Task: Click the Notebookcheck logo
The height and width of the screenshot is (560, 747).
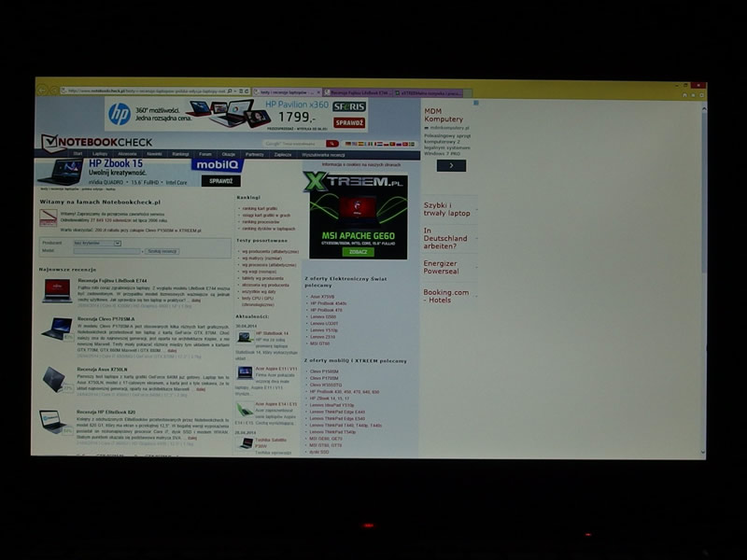Action: pyautogui.click(x=97, y=143)
